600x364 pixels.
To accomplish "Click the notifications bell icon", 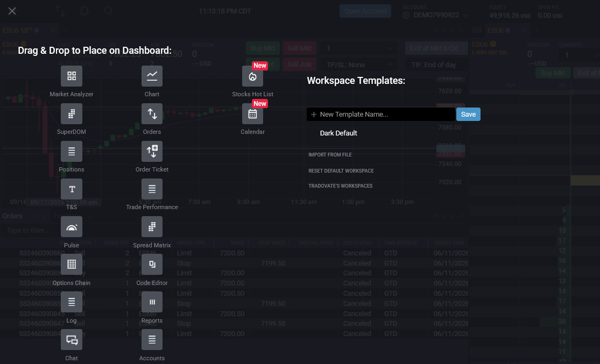I will [x=84, y=11].
